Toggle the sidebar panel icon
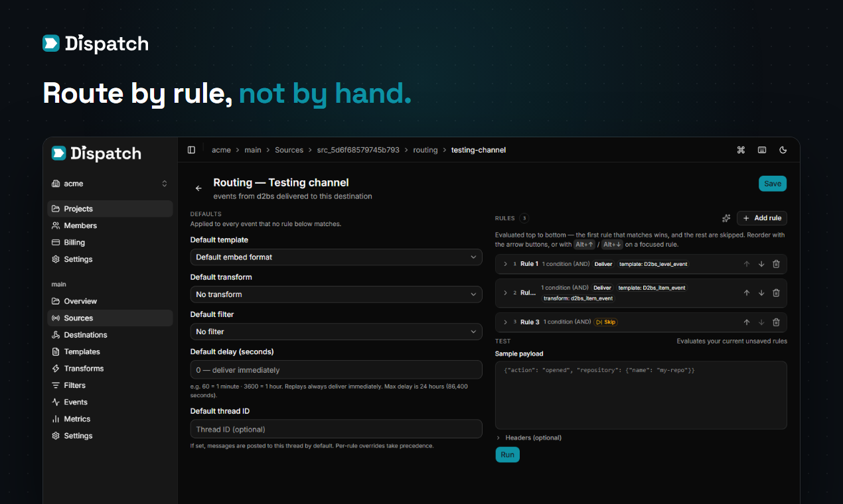 click(x=191, y=150)
